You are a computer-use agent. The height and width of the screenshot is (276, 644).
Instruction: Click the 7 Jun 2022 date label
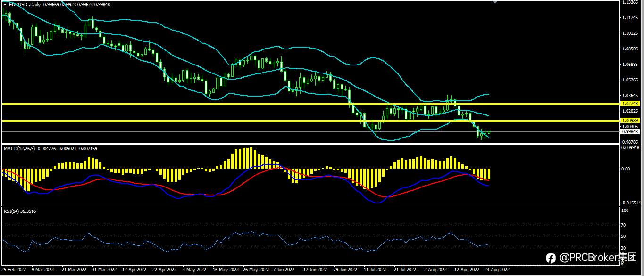click(284, 270)
